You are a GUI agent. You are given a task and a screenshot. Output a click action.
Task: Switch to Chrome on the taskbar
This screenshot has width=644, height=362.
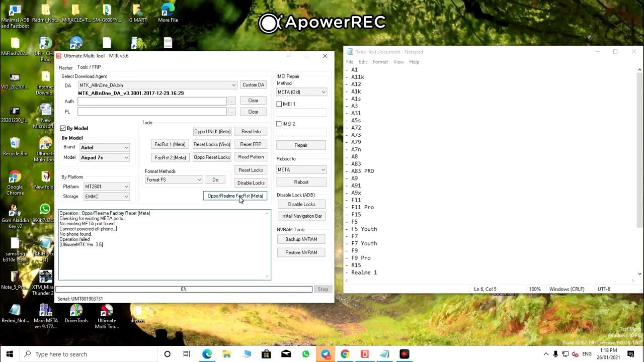coord(345,354)
